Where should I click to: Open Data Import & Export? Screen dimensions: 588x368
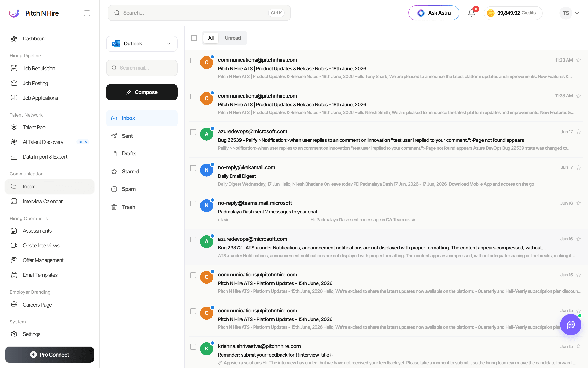(x=50, y=157)
